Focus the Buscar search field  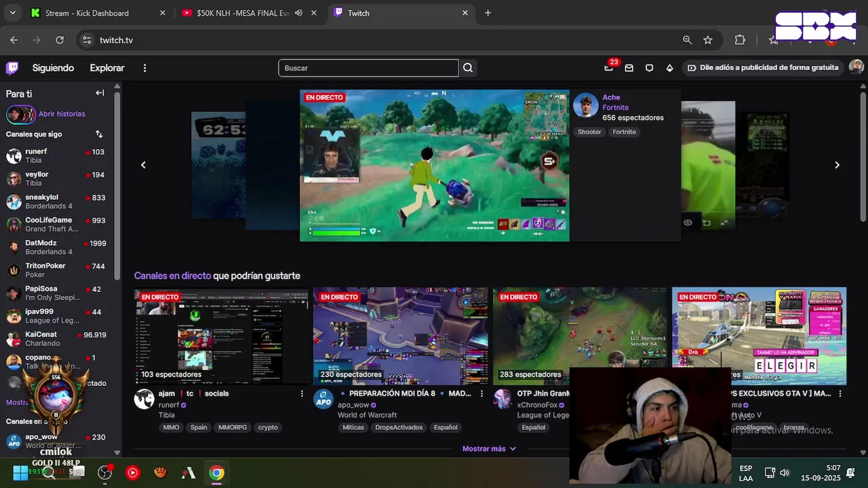point(368,68)
